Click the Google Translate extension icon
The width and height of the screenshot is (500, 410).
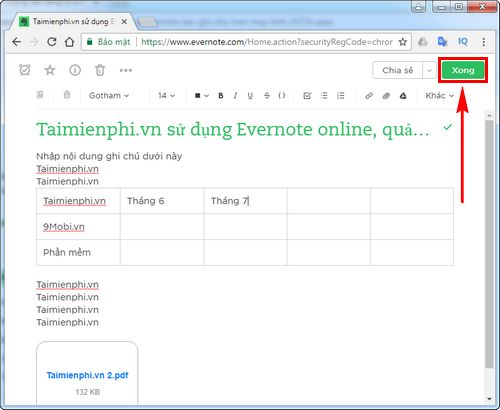tap(442, 42)
